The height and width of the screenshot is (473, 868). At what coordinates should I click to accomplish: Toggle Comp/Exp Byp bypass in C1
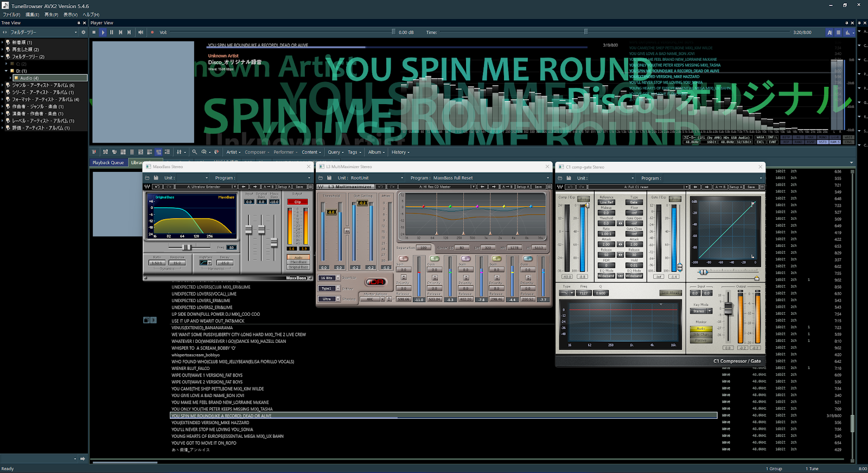[x=583, y=199]
